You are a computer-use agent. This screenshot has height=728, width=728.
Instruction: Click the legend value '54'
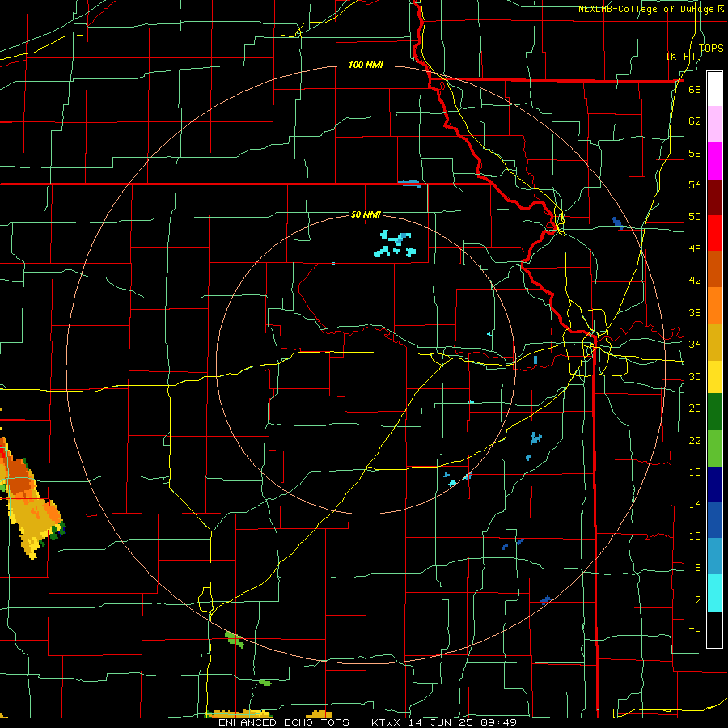(695, 184)
